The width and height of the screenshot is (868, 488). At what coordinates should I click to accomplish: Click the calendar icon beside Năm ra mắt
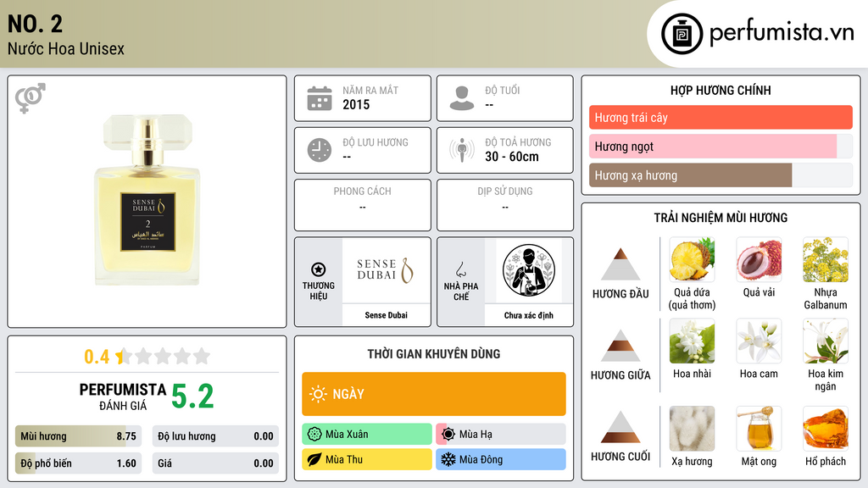[x=320, y=98]
